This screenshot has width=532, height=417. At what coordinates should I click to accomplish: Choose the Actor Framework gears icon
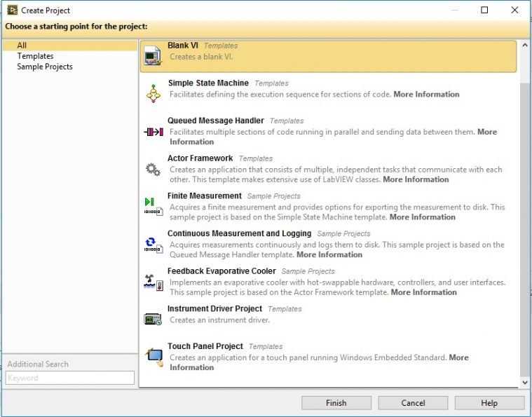pos(153,169)
